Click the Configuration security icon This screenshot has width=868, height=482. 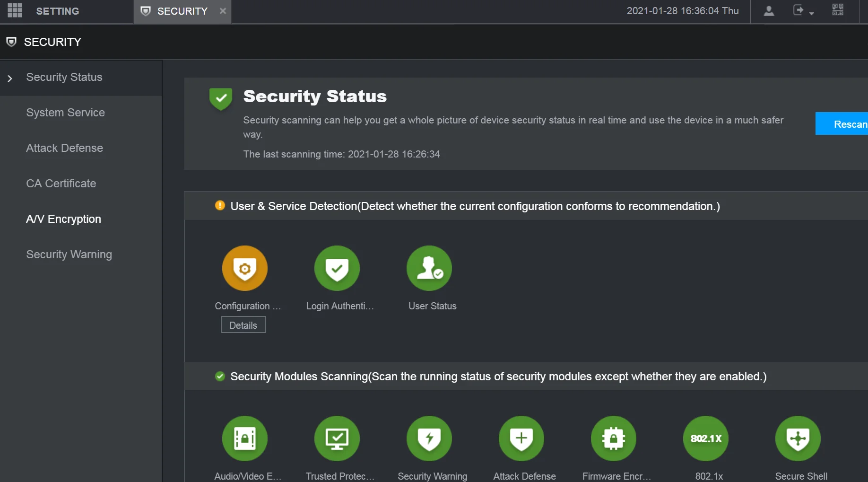[x=245, y=268]
